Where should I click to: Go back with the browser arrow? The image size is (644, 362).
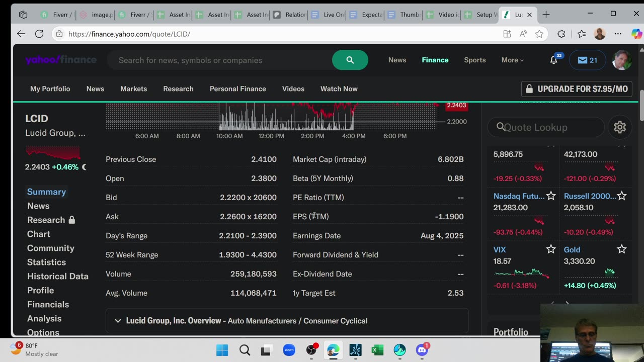click(21, 34)
